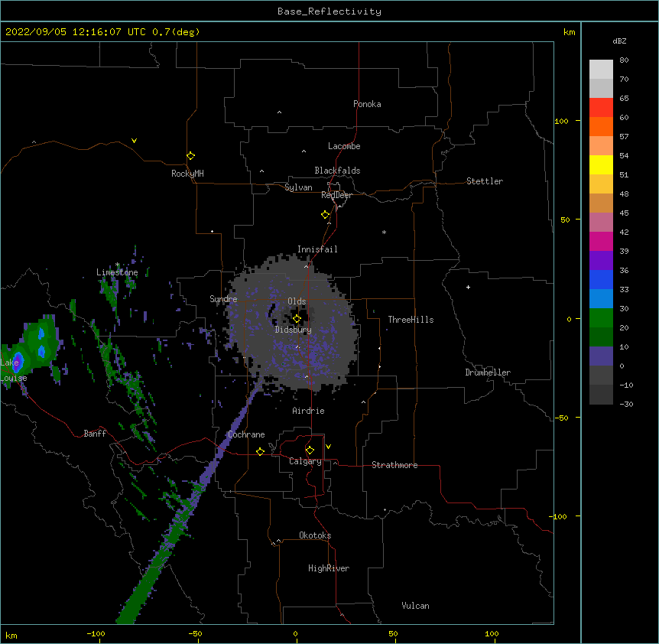Viewport: 659px width, 644px height.
Task: Select the white plus marker north of Drumheller
Action: click(468, 287)
